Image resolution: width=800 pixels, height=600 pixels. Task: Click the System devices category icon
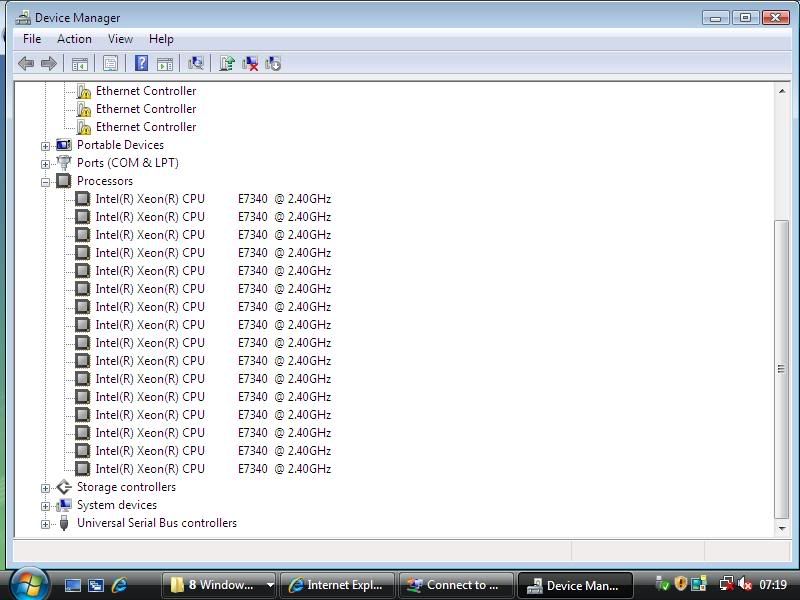(64, 505)
